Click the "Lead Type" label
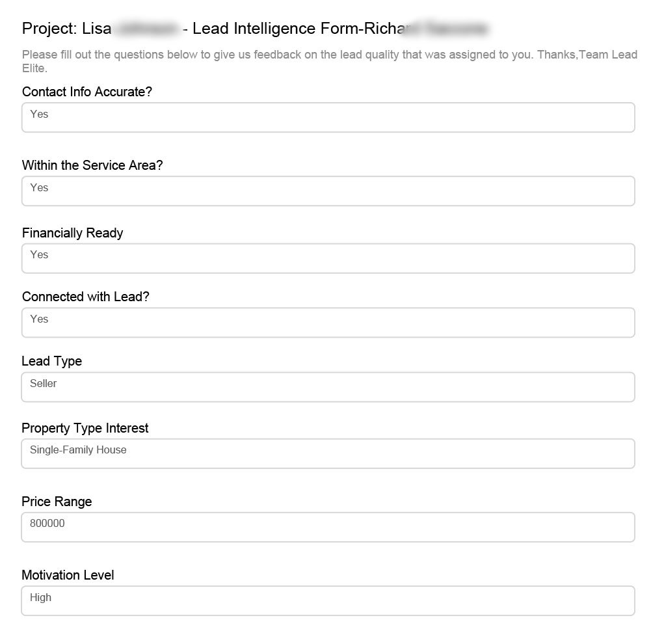 (52, 361)
